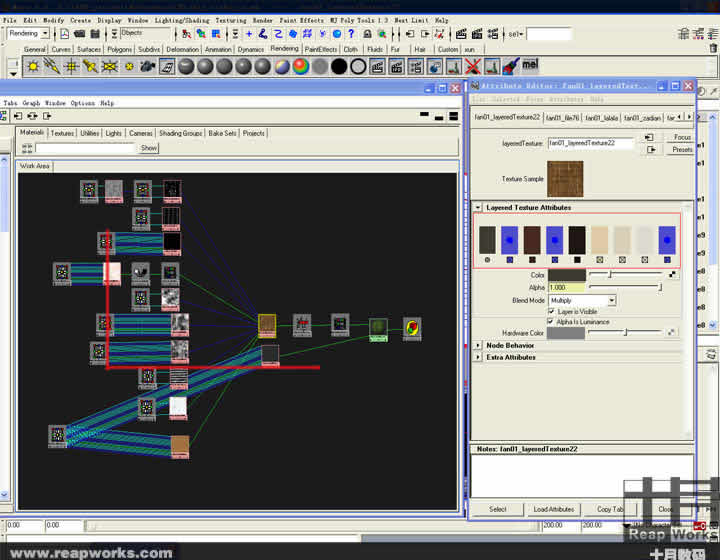Click the Color map checker button
This screenshot has height=560, width=720.
pyautogui.click(x=672, y=274)
